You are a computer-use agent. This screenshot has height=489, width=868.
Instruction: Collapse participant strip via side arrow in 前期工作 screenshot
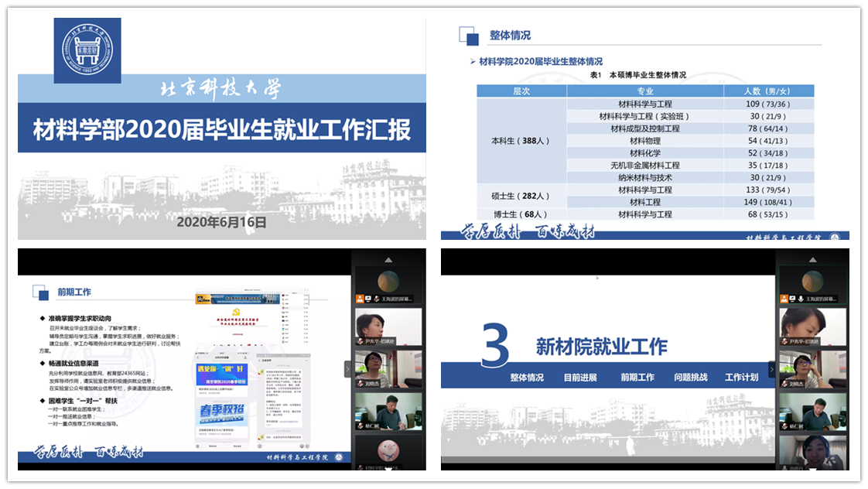click(x=347, y=369)
